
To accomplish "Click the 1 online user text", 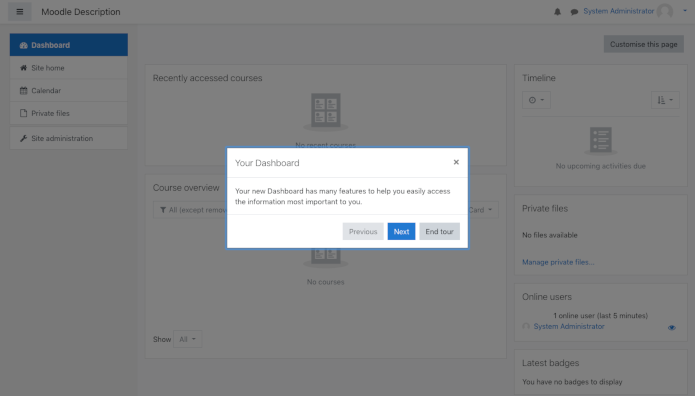I will (601, 316).
